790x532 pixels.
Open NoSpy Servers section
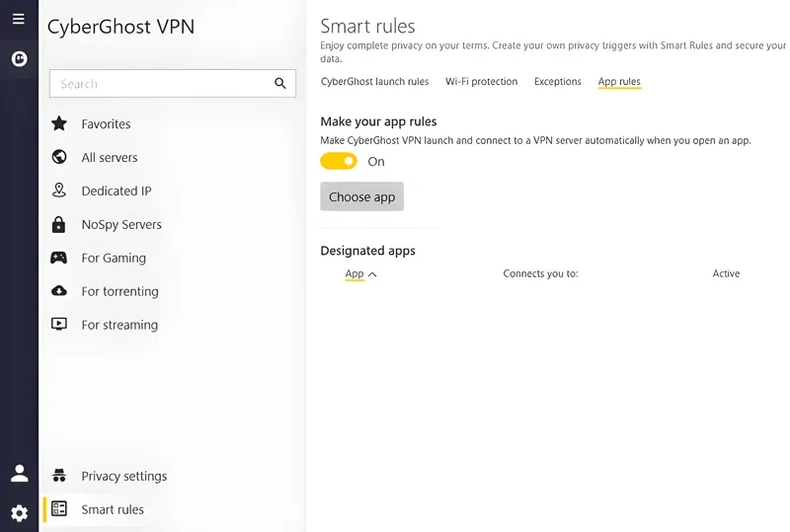(x=121, y=224)
